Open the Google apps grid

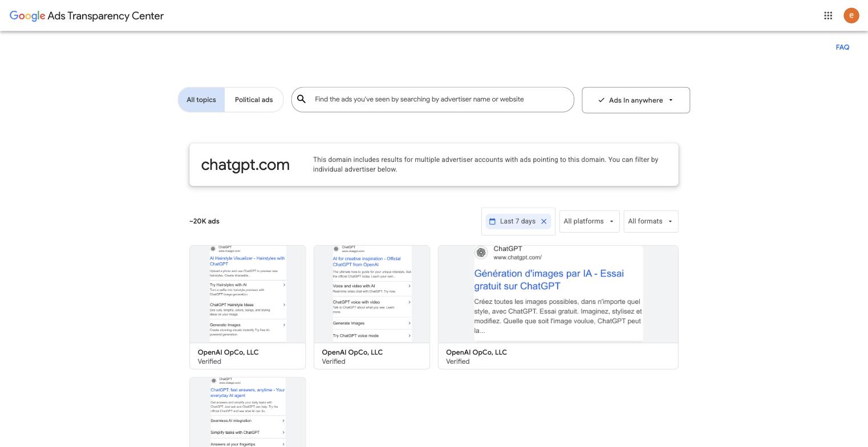pos(828,16)
